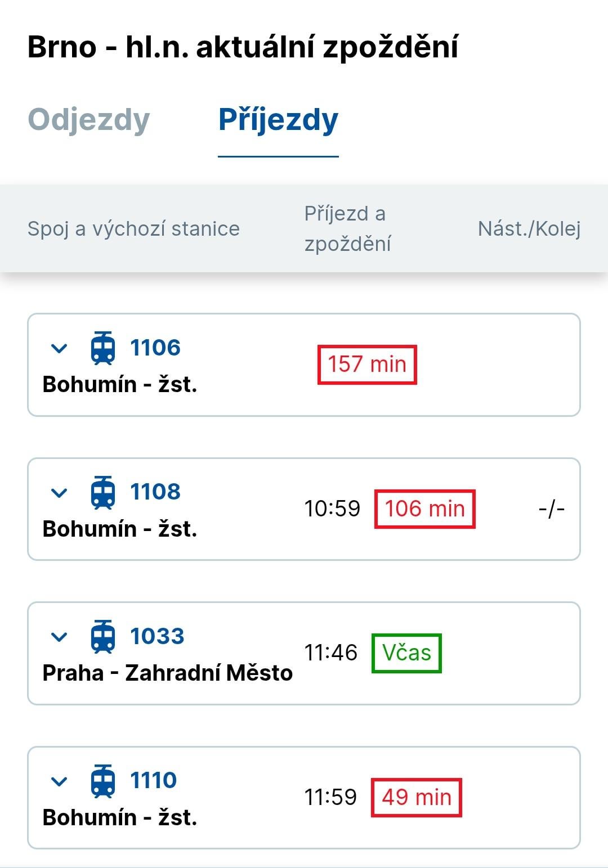Screen dimensions: 608x868
Task: Open train number 1108 link
Action: (x=155, y=492)
